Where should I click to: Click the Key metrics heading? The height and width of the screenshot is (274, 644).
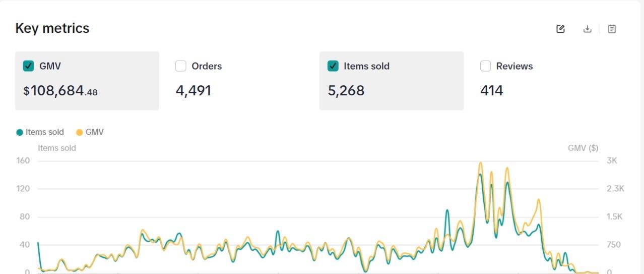(x=52, y=28)
